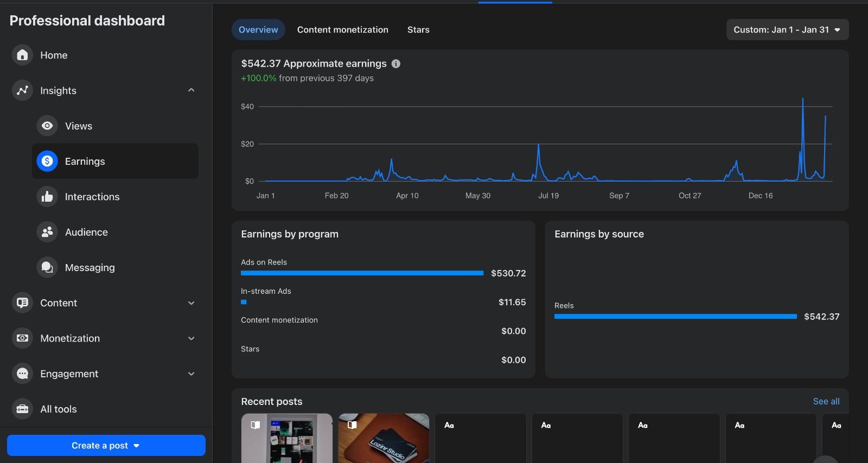Go to Home in the sidebar

(106, 55)
